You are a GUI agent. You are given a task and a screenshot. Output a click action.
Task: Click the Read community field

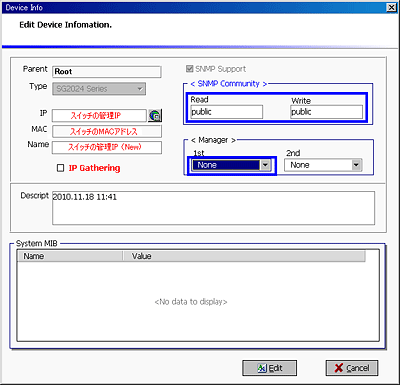(x=227, y=112)
